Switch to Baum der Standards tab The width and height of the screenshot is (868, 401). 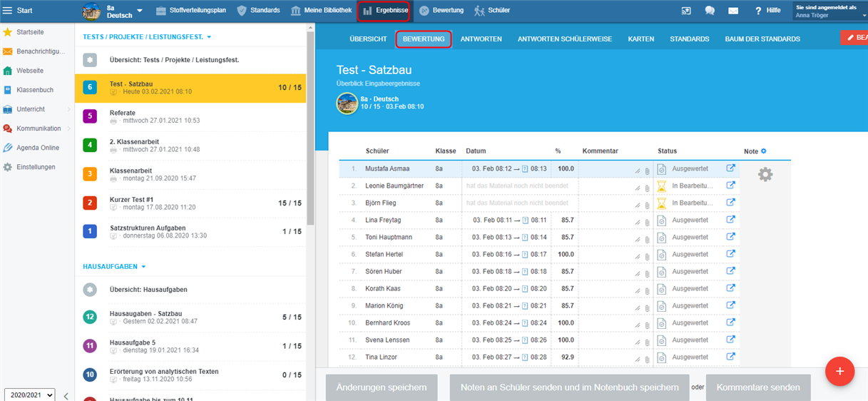coord(762,39)
